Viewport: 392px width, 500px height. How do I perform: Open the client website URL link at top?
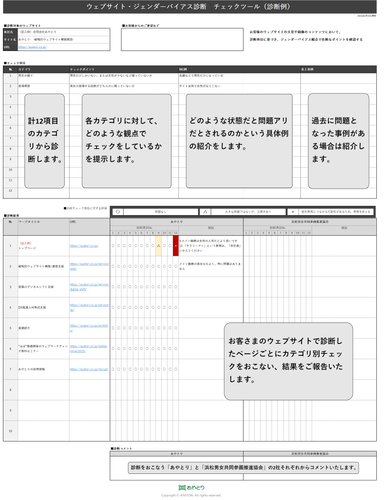[33, 47]
